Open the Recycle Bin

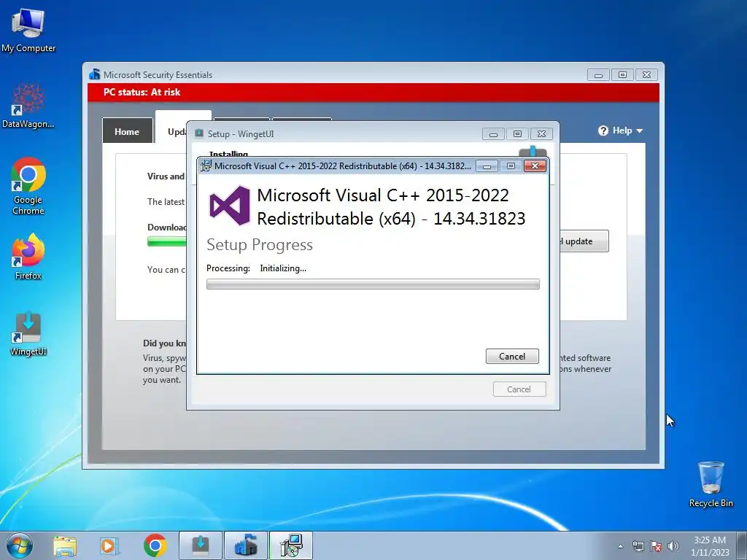711,484
